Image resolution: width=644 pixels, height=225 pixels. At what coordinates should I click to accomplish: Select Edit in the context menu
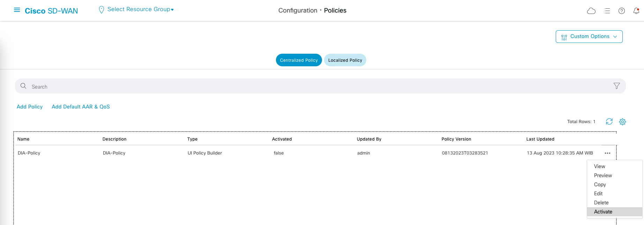click(598, 194)
